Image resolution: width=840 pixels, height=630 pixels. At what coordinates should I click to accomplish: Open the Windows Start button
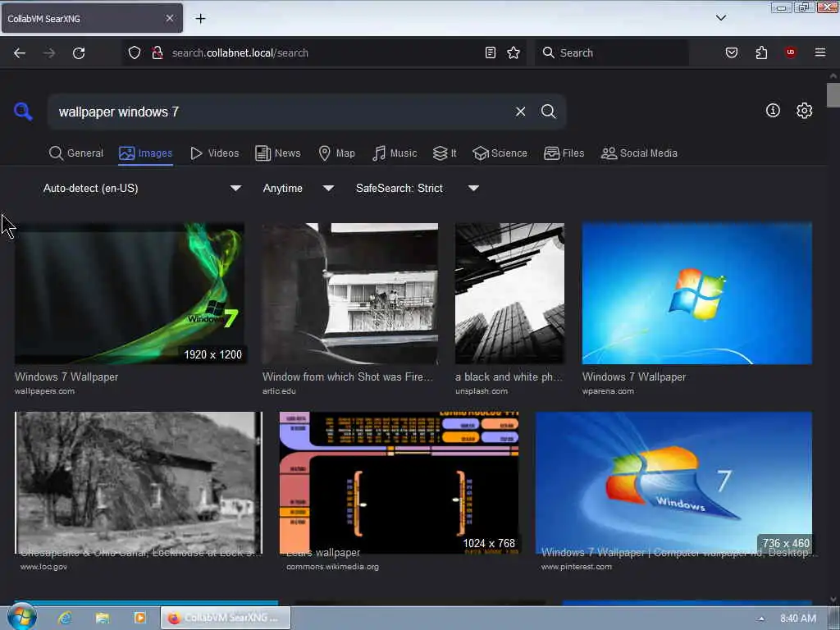point(22,617)
